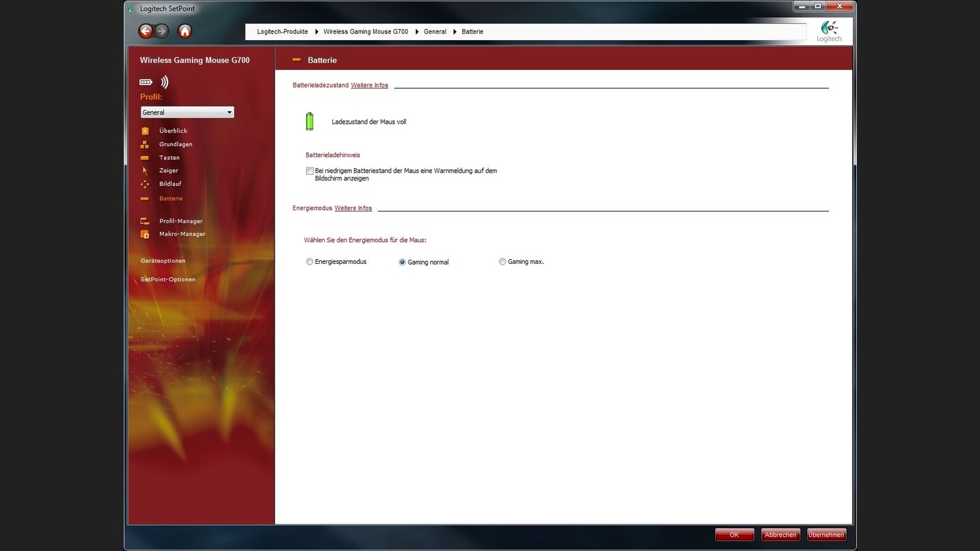Open Grundlagen settings page
Screen dimensions: 980x551
tap(176, 144)
